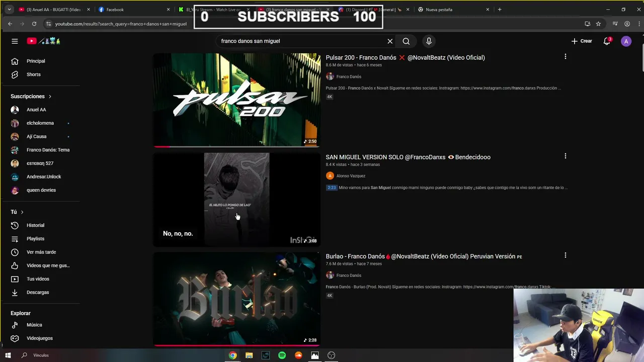Play the Pulsar 200 video thumbnail
Viewport: 644px width, 362px height.
pyautogui.click(x=237, y=100)
